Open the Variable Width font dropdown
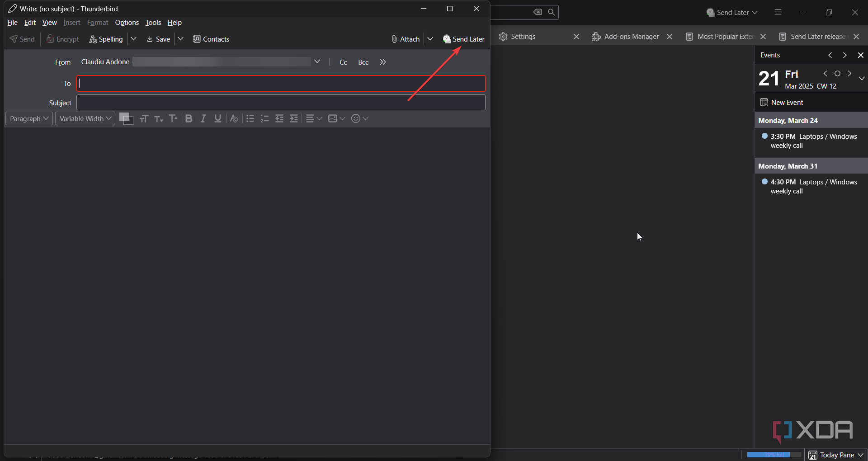Screen dimensions: 868x461 pyautogui.click(x=85, y=118)
